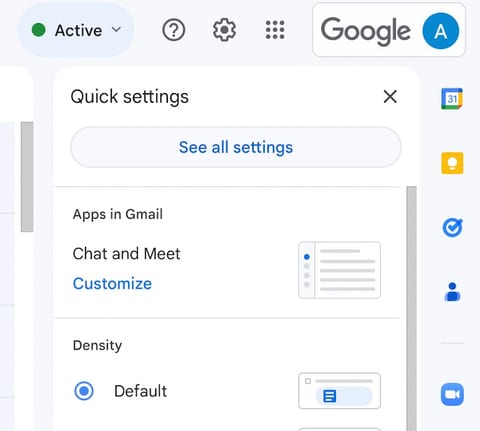Click the Default density label text
The width and height of the screenshot is (480, 431).
pos(140,391)
